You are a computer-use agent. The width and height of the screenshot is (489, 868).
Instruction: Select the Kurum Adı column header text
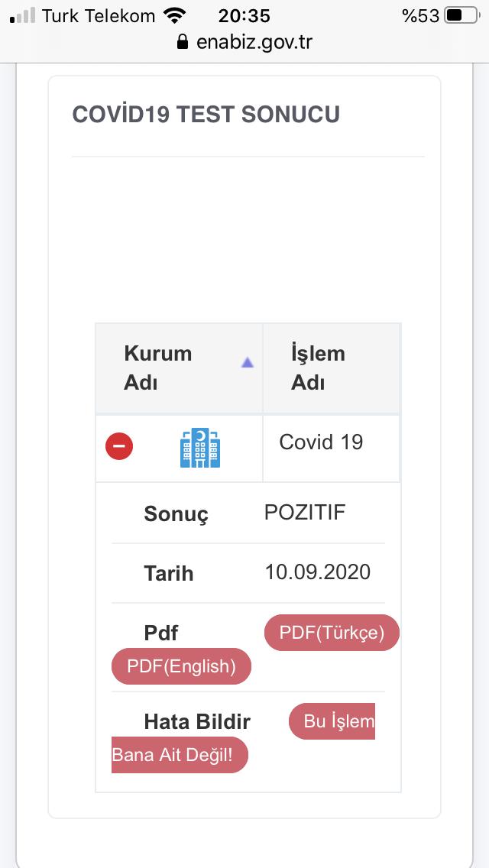(158, 368)
